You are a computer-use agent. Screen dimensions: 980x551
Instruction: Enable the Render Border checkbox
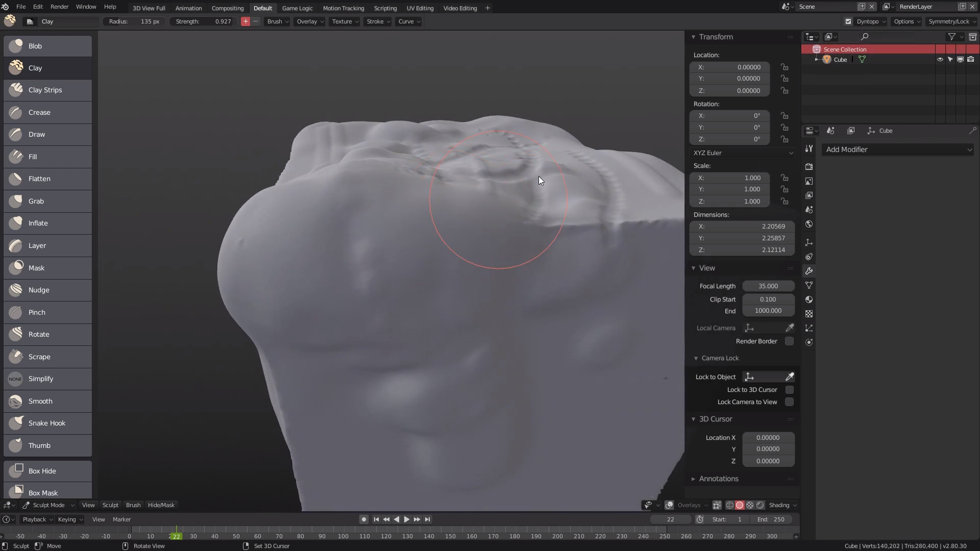point(789,341)
